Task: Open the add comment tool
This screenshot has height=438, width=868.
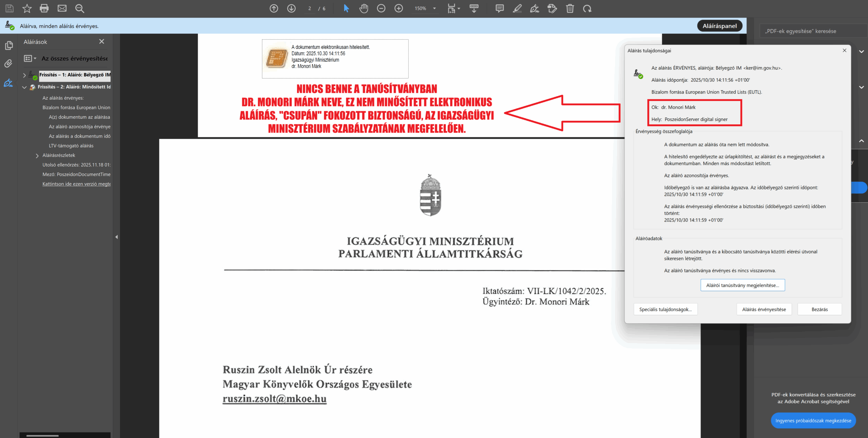Action: click(x=499, y=8)
